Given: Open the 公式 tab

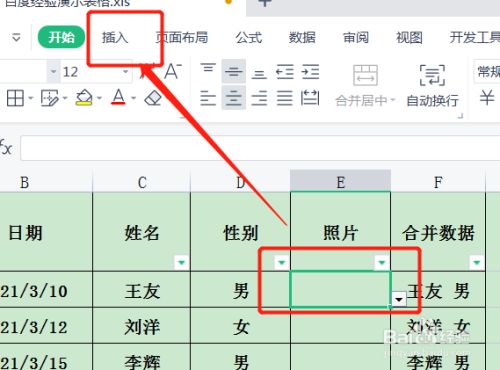Looking at the screenshot, I should 249,37.
